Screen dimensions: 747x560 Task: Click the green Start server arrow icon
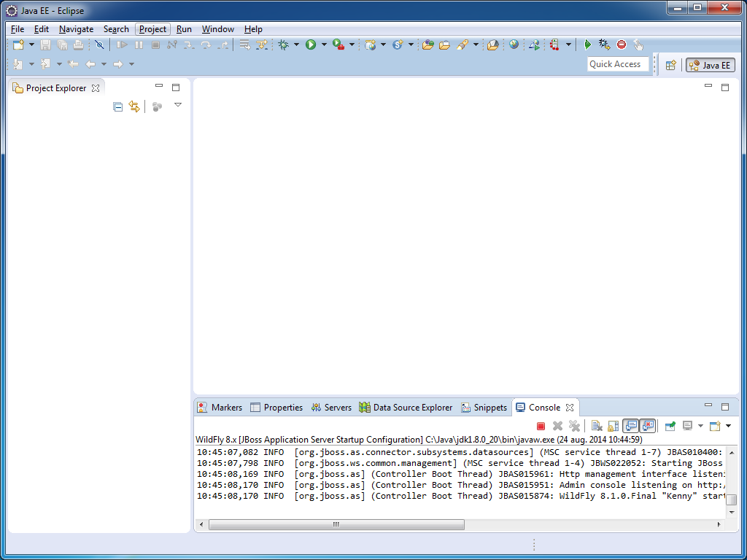(x=587, y=44)
